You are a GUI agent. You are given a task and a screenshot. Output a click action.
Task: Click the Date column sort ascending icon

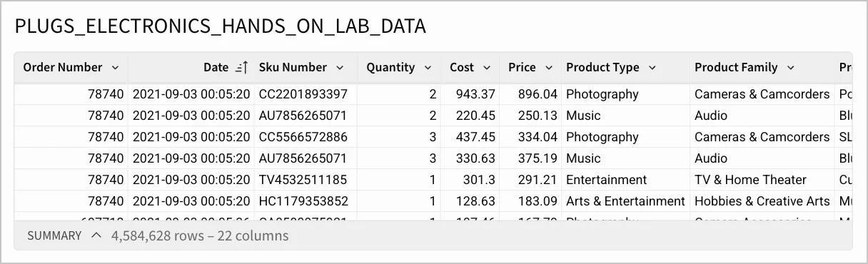pyautogui.click(x=241, y=68)
